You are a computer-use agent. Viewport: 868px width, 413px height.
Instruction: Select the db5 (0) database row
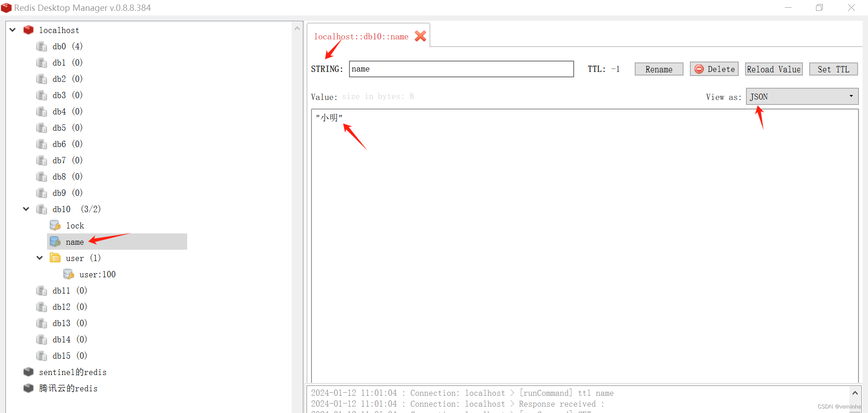coord(67,128)
